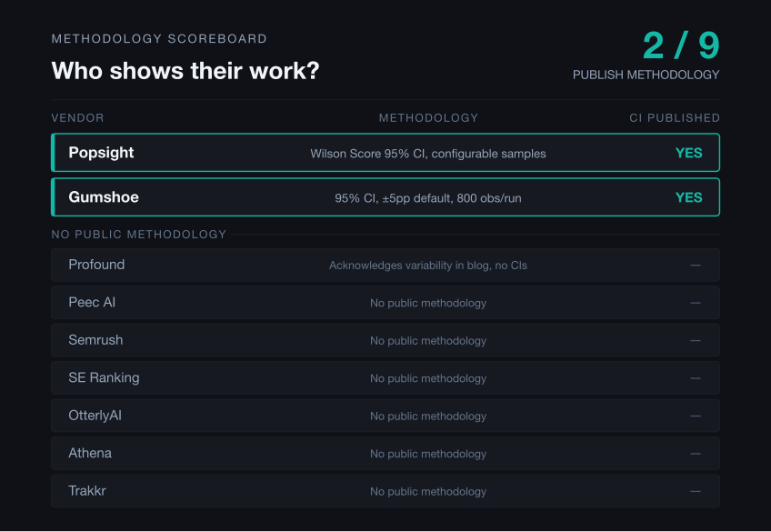Click the Profound vendor name
The image size is (771, 532).
tap(96, 265)
